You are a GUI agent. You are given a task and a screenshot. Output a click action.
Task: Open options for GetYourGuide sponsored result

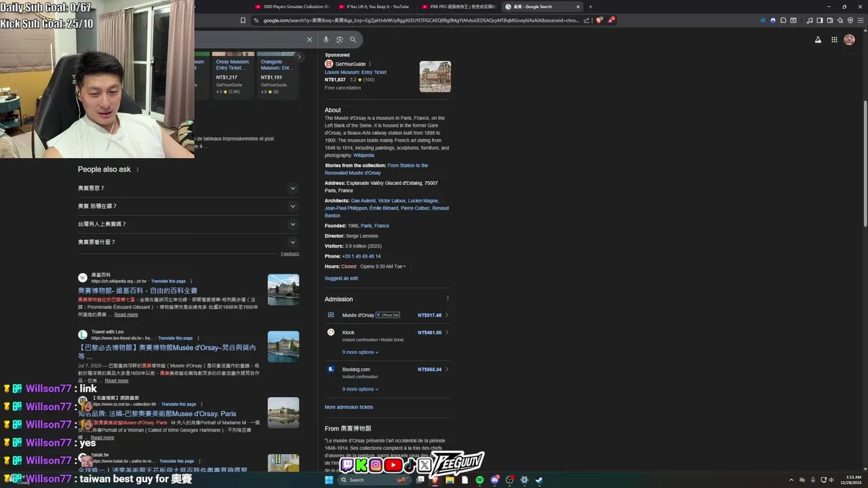(370, 64)
